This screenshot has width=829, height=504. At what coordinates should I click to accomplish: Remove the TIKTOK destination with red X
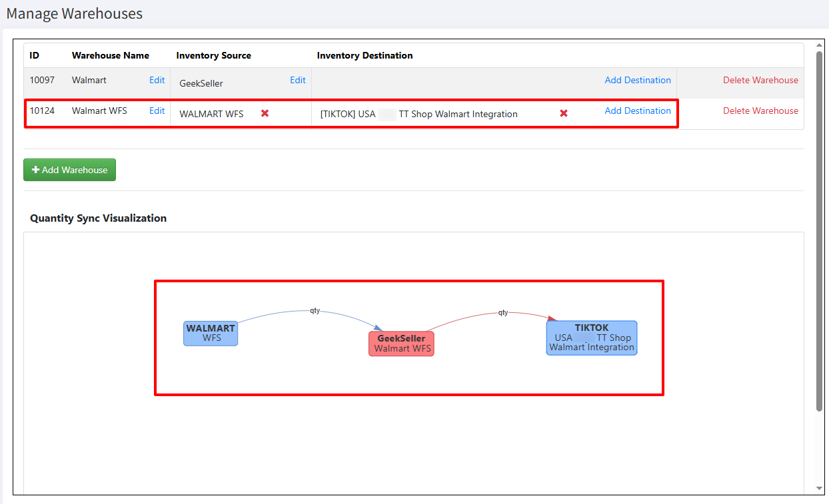click(x=564, y=113)
